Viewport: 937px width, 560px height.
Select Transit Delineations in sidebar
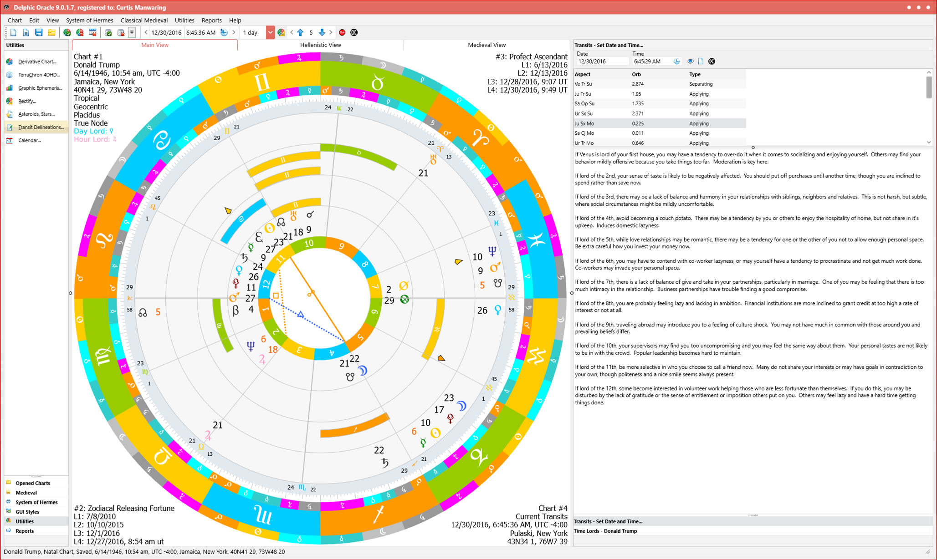(36, 127)
